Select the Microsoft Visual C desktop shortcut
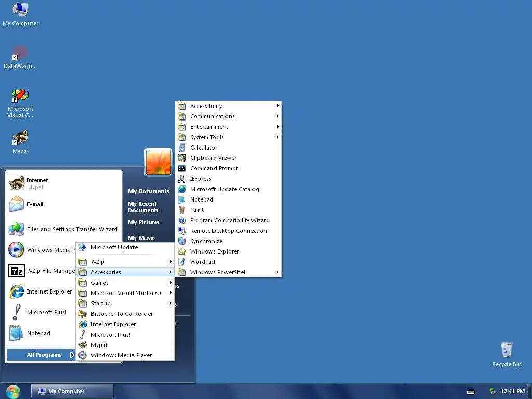This screenshot has width=532, height=399. (x=20, y=103)
